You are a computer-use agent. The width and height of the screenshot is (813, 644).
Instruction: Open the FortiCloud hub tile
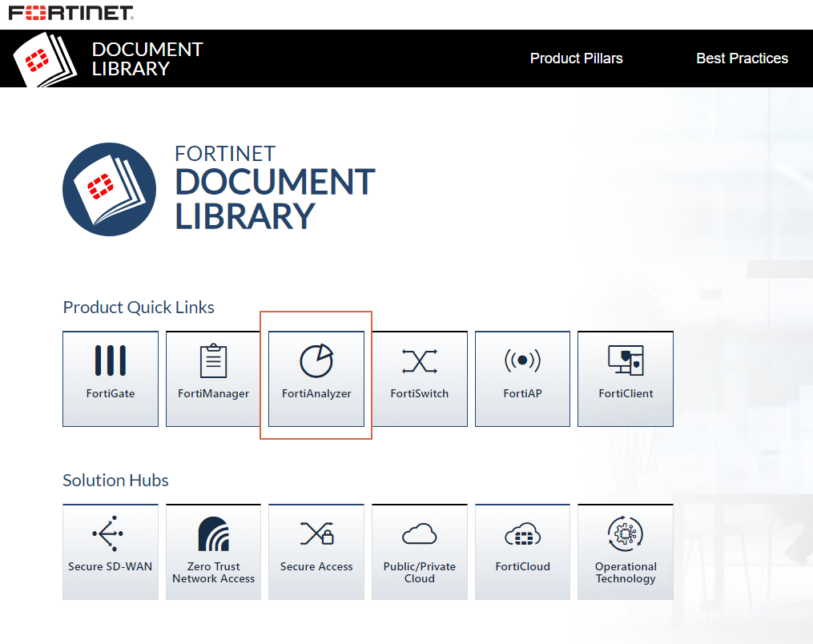(522, 552)
